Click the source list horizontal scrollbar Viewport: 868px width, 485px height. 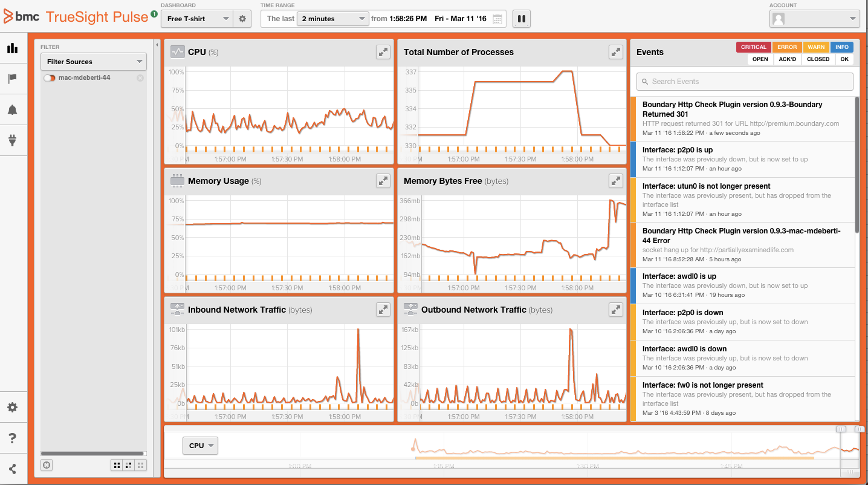tap(92, 454)
